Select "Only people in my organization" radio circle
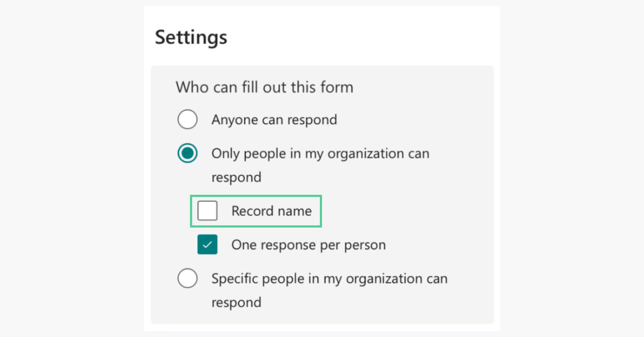This screenshot has height=337, width=644. (187, 153)
